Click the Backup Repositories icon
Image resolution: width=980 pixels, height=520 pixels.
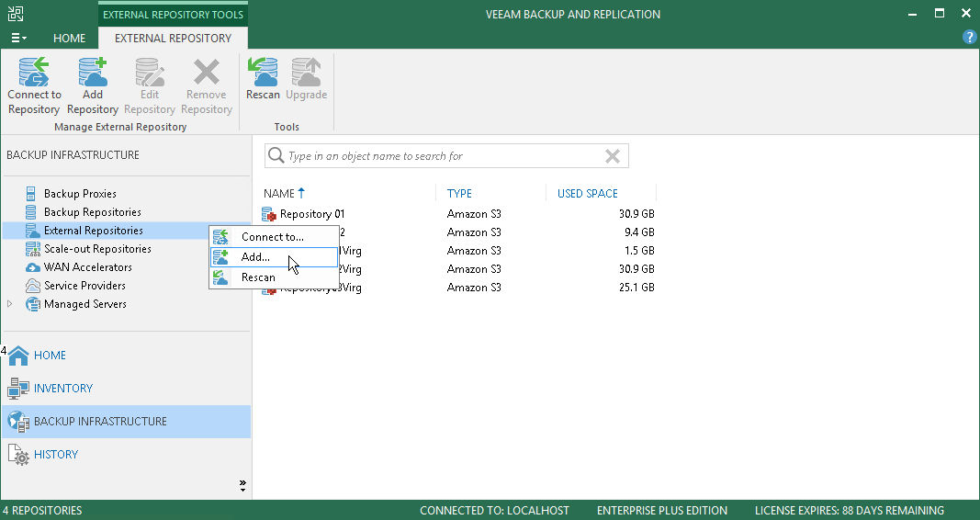pos(31,212)
